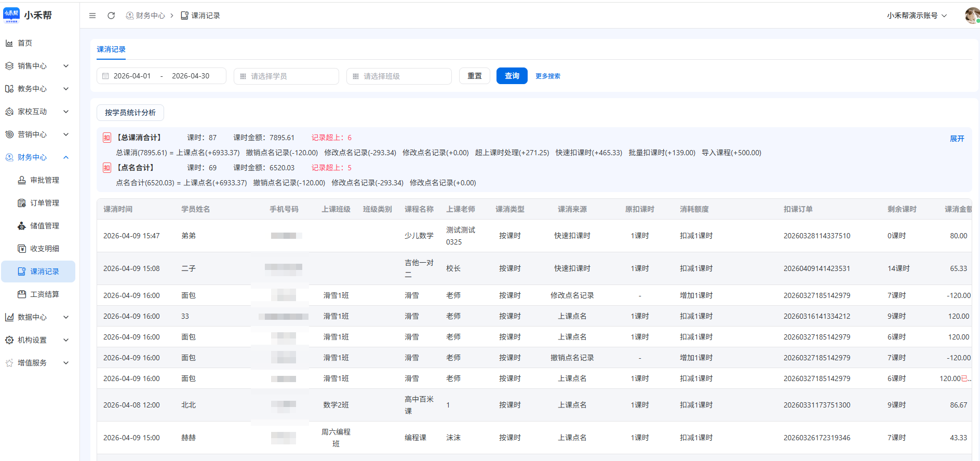Click the start date field 2026-04-01
Image resolution: width=980 pixels, height=461 pixels.
(x=132, y=76)
